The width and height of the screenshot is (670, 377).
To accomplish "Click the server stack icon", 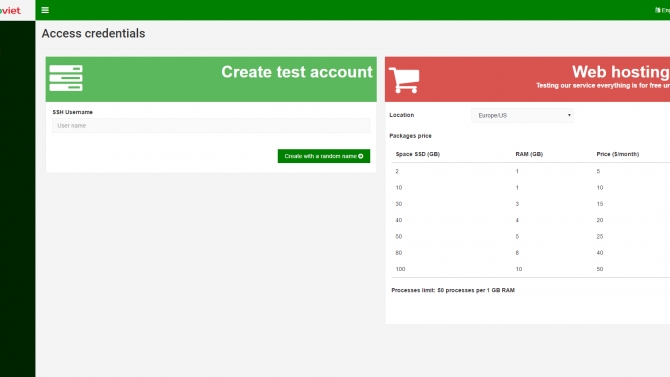I will (66, 78).
